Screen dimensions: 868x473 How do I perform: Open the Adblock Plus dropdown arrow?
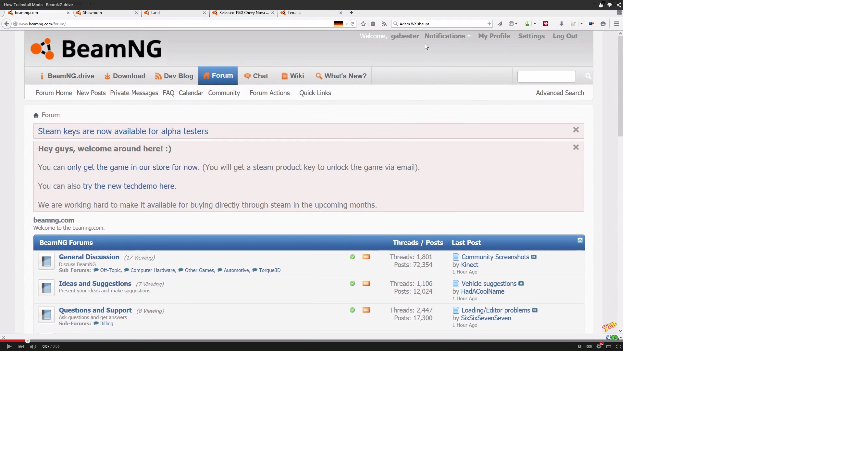[516, 24]
